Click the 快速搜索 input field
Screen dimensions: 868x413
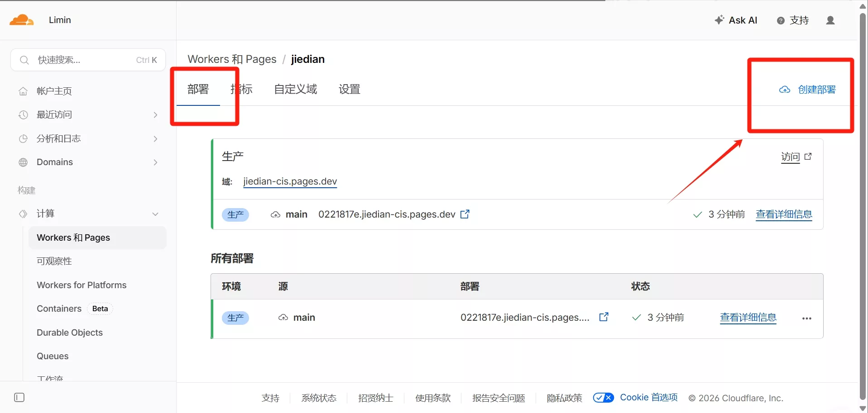coord(88,60)
